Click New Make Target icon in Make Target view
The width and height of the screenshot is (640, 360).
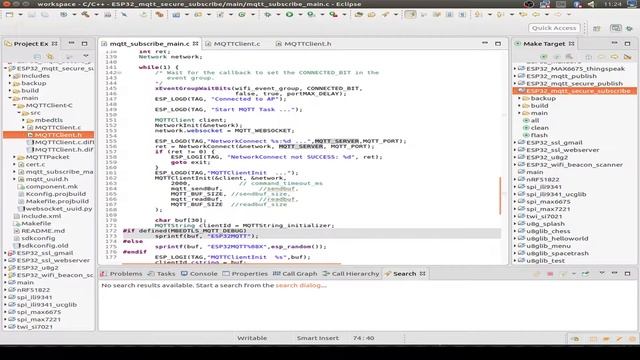(544, 56)
